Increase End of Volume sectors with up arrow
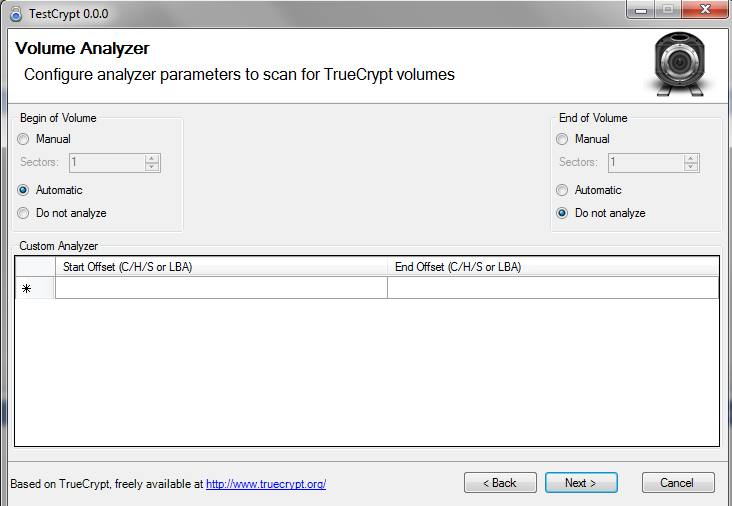Image resolution: width=732 pixels, height=506 pixels. 691,159
